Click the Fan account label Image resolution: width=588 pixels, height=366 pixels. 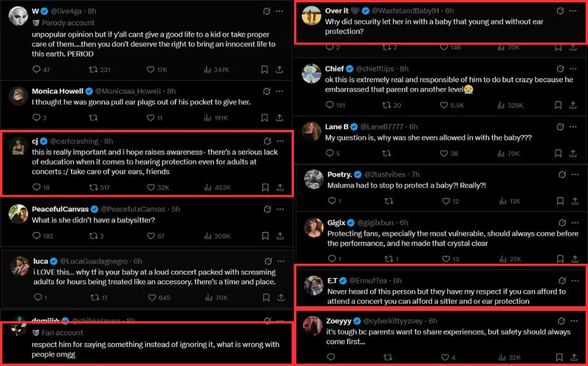[62, 333]
